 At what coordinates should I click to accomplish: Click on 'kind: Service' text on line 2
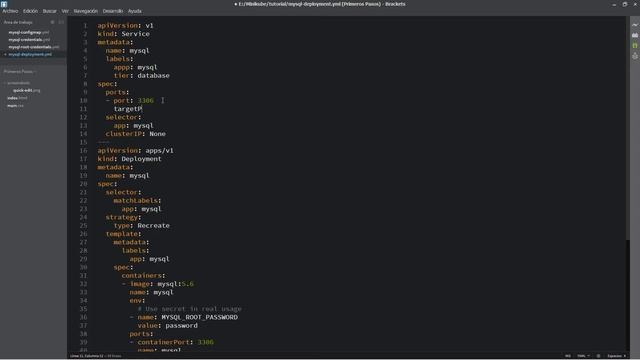point(123,34)
